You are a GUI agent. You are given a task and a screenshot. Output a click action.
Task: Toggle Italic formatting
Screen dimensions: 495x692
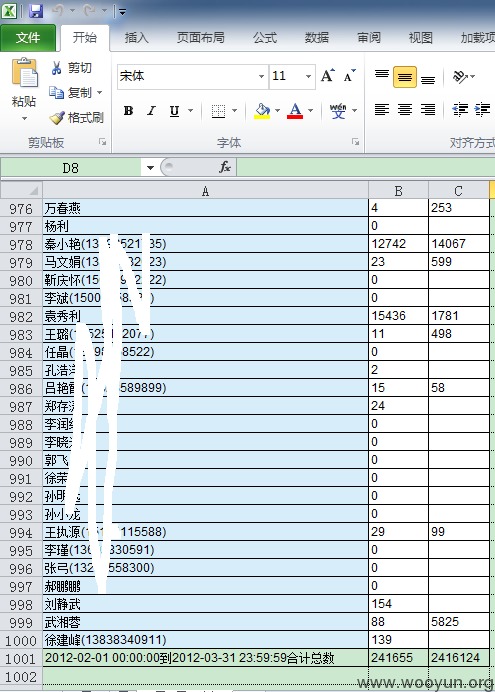point(151,110)
